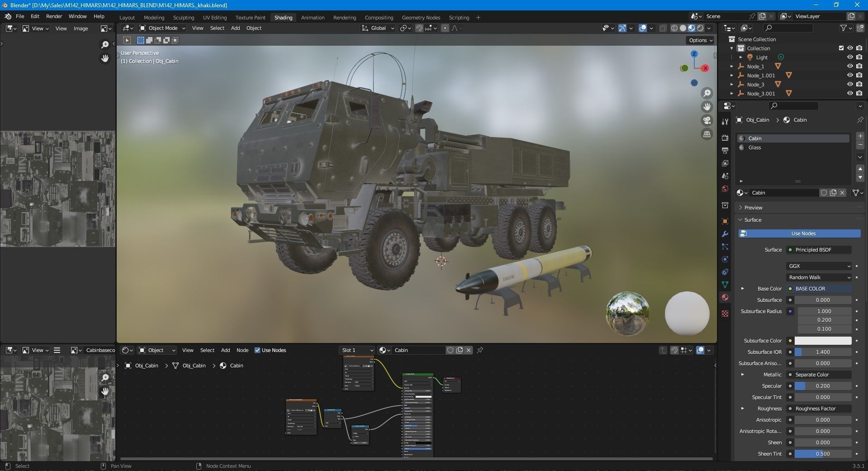Open the View Layer properties tab

coord(725,163)
